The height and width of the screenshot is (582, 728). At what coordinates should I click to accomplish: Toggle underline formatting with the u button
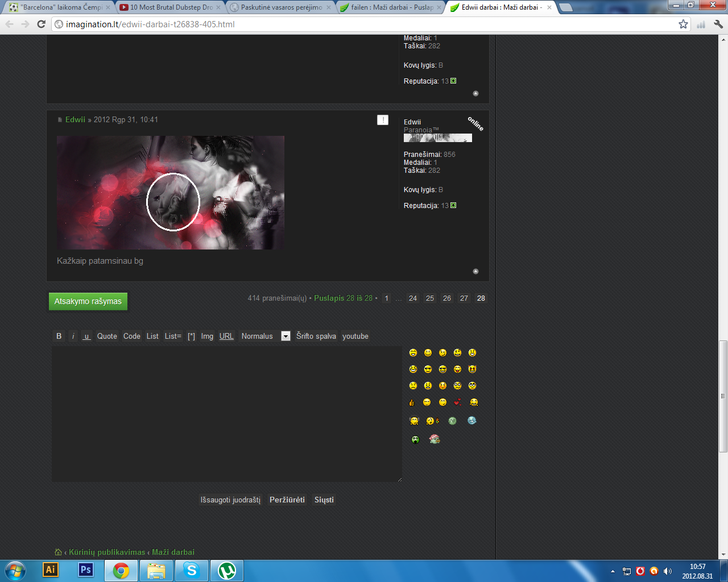pyautogui.click(x=86, y=336)
